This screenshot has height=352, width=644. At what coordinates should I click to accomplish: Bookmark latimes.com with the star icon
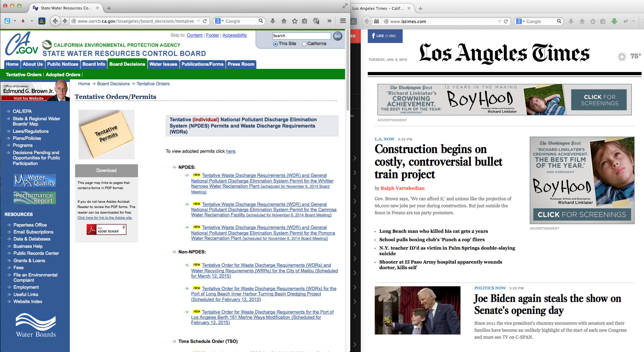(x=593, y=21)
